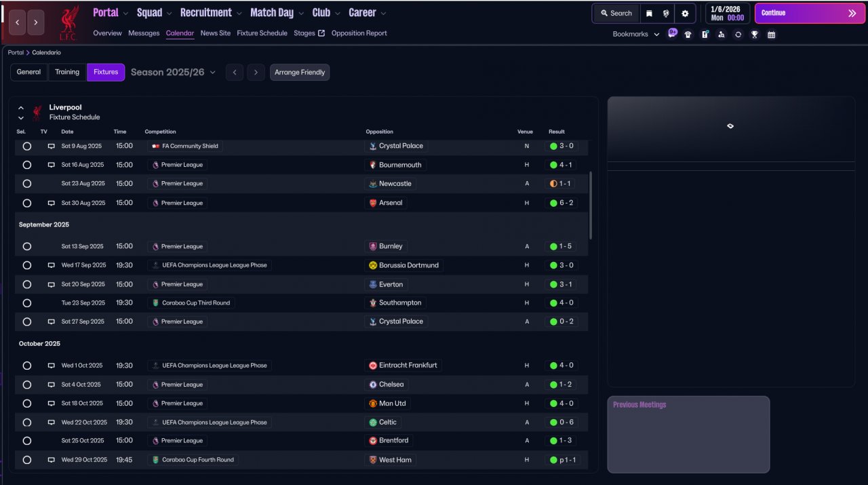Image resolution: width=868 pixels, height=485 pixels.
Task: Go to next season with right chevron
Action: 256,72
